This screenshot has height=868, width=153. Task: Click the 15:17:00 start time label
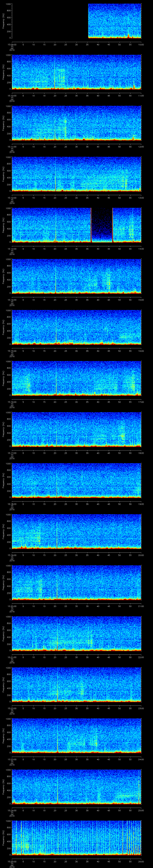tap(12, 452)
